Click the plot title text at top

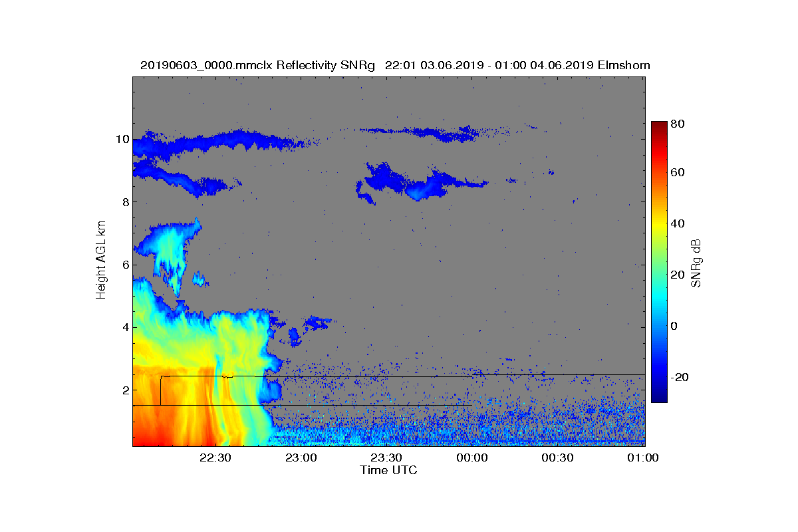click(x=395, y=65)
